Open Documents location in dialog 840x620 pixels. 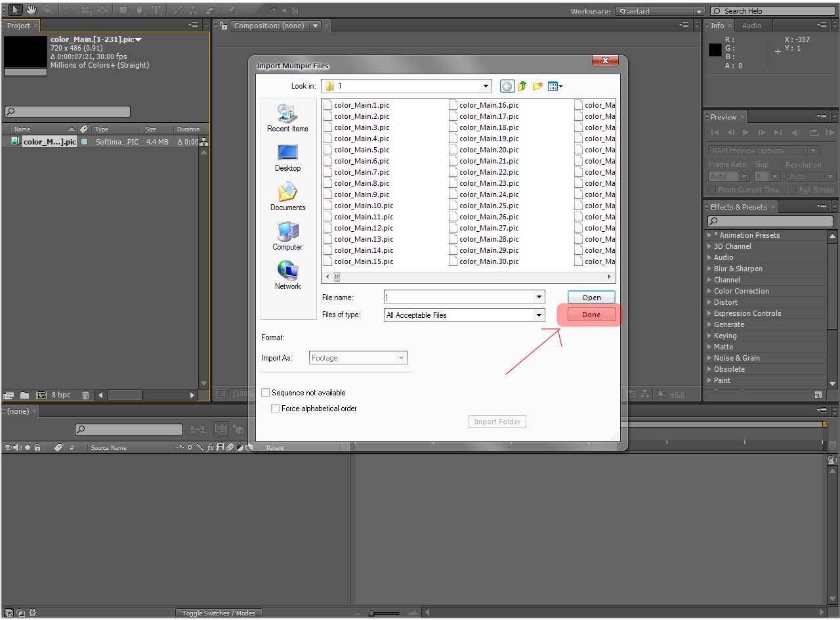pyautogui.click(x=287, y=197)
